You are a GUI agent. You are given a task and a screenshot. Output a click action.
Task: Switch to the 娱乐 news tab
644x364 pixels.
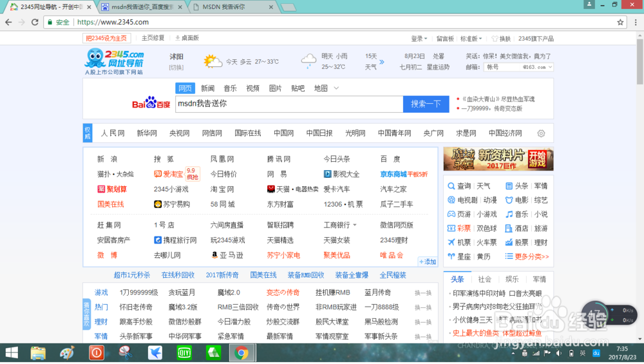512,280
